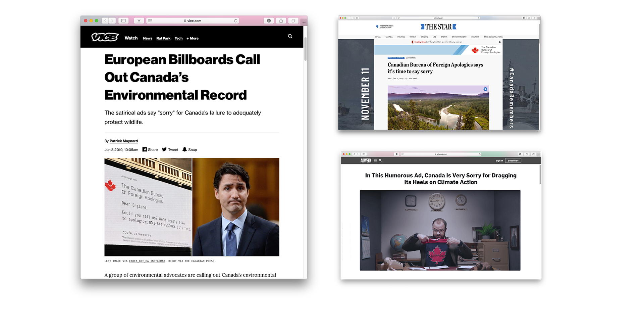Image resolution: width=644 pixels, height=321 pixels.
Task: Click The Star logo
Action: [438, 27]
